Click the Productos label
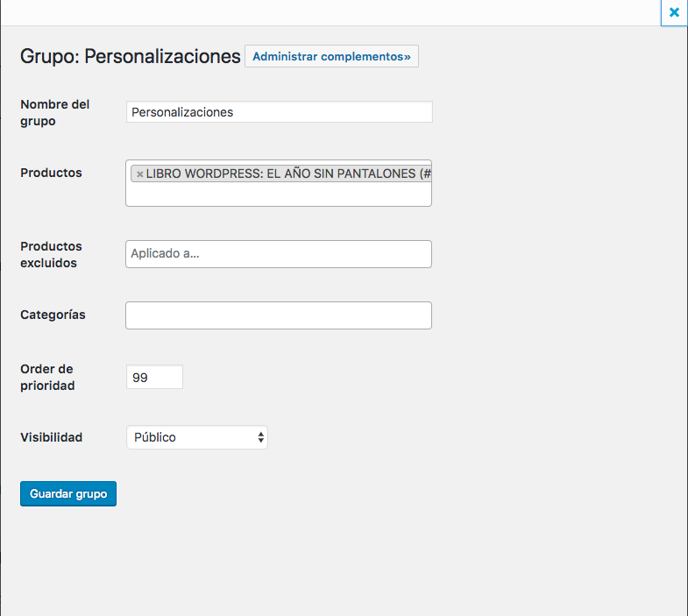 (51, 173)
